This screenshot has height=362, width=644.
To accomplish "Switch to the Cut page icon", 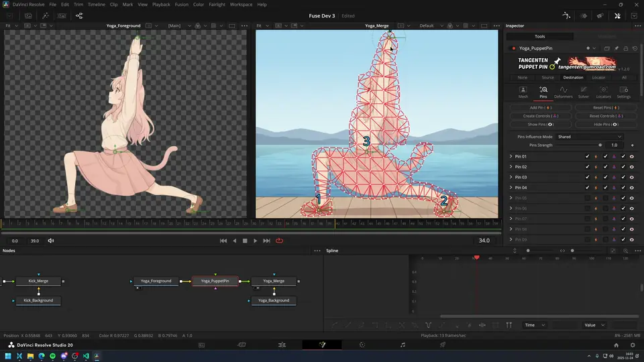I will (x=241, y=345).
